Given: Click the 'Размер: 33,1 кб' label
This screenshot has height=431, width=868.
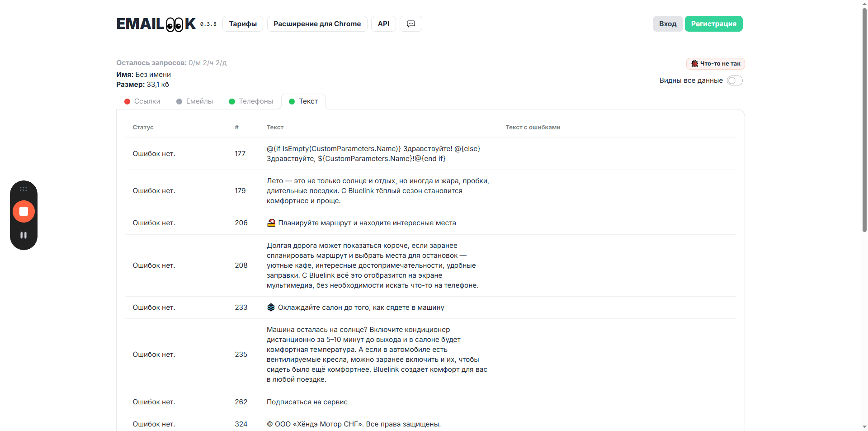Looking at the screenshot, I should 142,85.
